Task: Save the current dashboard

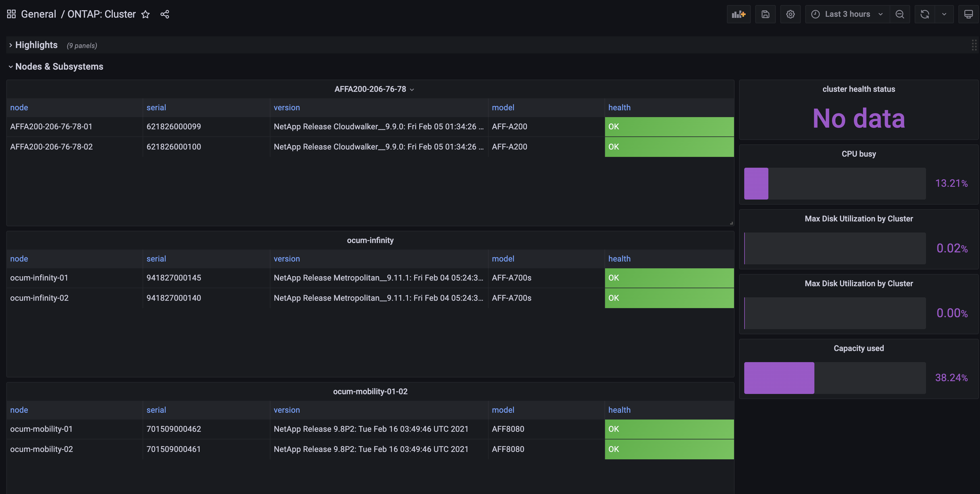Action: click(x=766, y=14)
